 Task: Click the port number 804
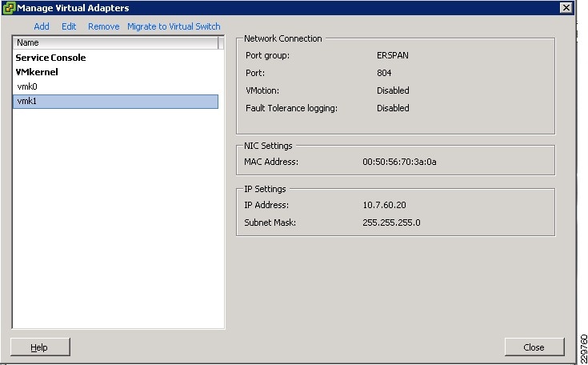click(384, 73)
